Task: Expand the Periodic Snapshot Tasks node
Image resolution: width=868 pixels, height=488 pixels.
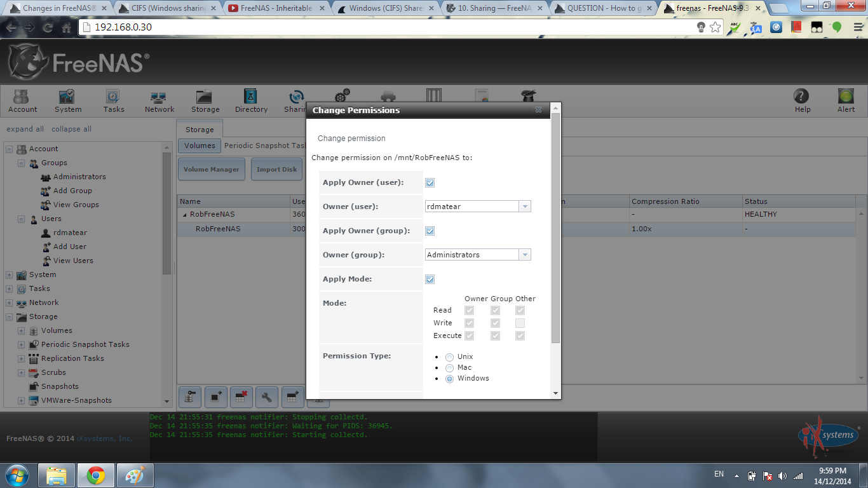Action: [x=21, y=345]
